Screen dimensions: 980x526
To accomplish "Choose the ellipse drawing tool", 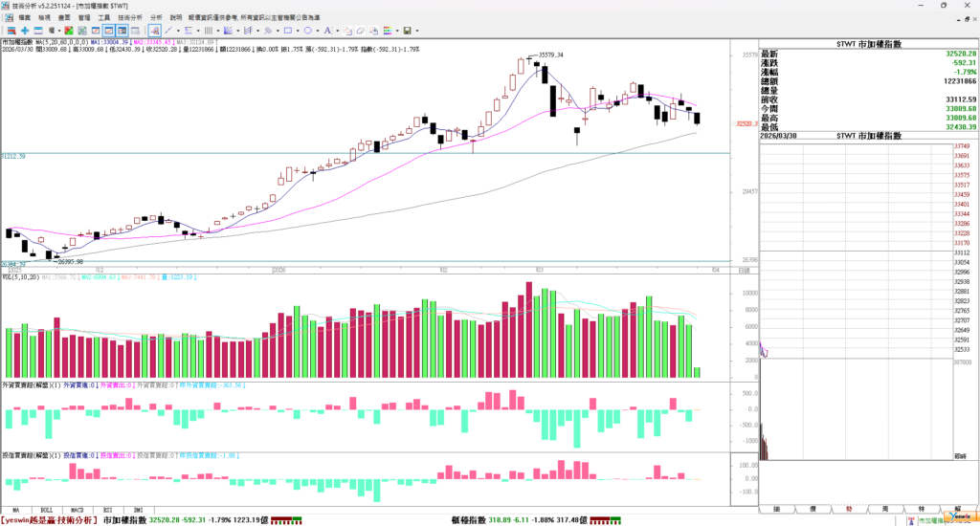I will tap(307, 31).
